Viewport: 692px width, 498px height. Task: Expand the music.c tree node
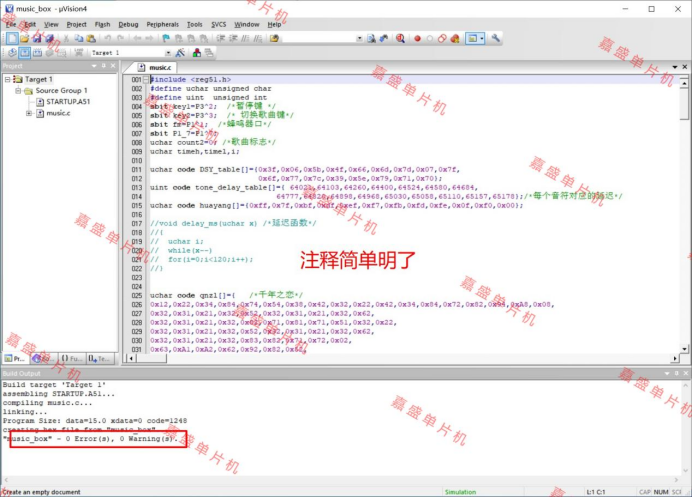29,113
